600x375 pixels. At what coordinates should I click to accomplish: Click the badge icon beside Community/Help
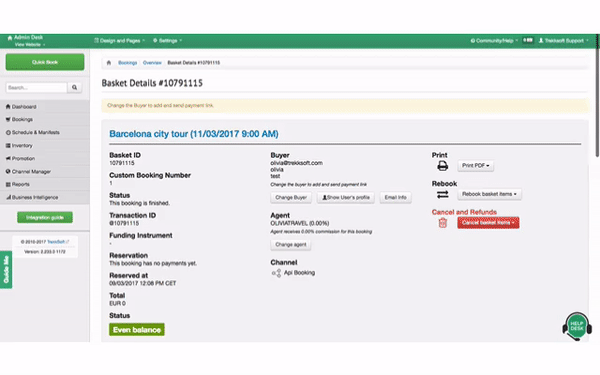(528, 40)
